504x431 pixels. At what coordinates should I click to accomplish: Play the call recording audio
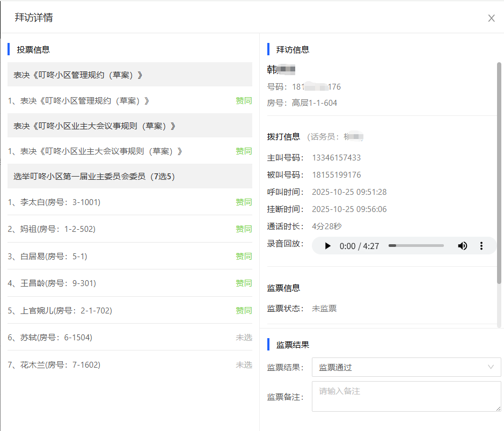(327, 246)
